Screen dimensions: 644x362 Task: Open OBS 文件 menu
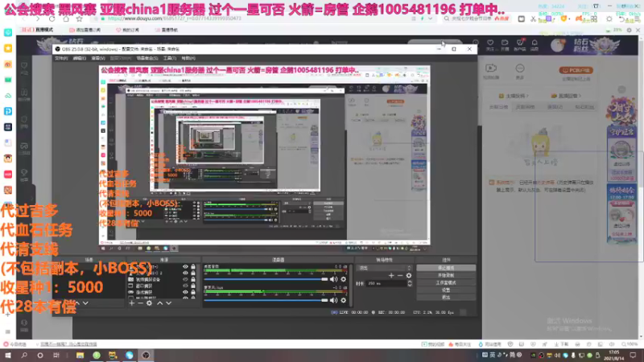coord(61,58)
